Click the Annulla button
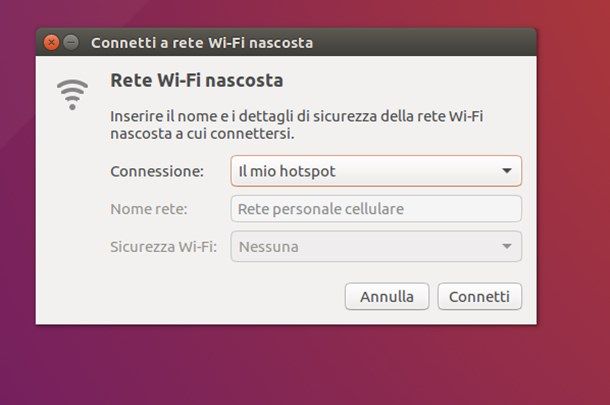 pos(387,296)
